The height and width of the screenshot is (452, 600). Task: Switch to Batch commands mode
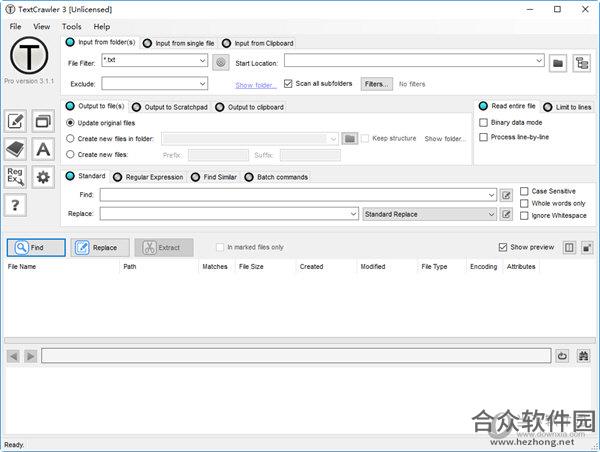(277, 177)
